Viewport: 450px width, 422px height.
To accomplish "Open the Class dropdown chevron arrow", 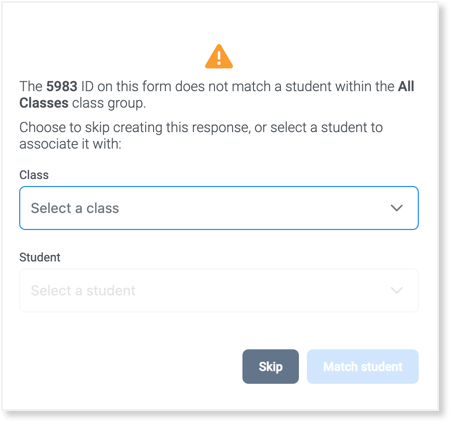I will tap(397, 208).
